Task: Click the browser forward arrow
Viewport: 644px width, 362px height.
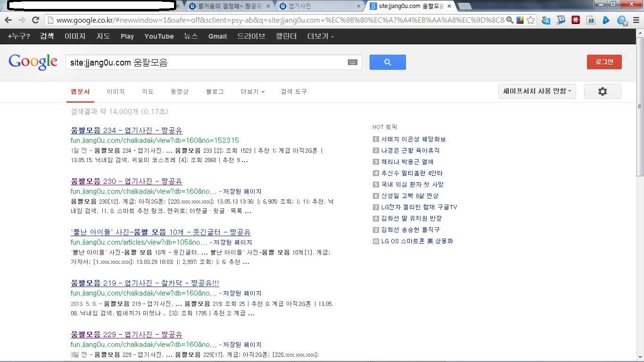Action: point(22,20)
